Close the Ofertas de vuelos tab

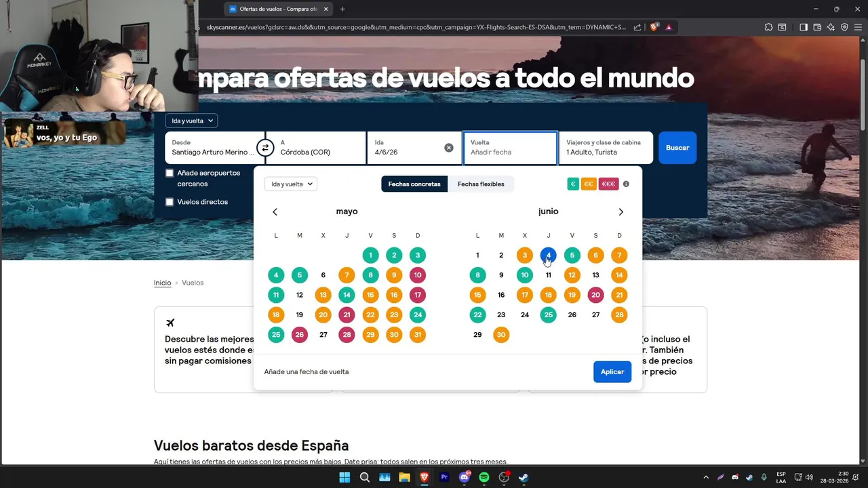coord(326,9)
